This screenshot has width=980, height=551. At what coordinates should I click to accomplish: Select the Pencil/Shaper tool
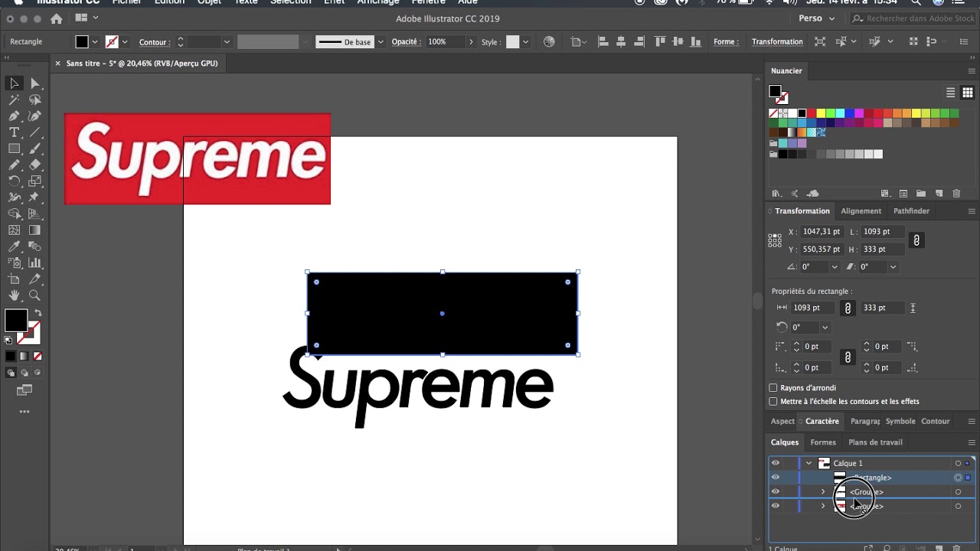[x=14, y=165]
